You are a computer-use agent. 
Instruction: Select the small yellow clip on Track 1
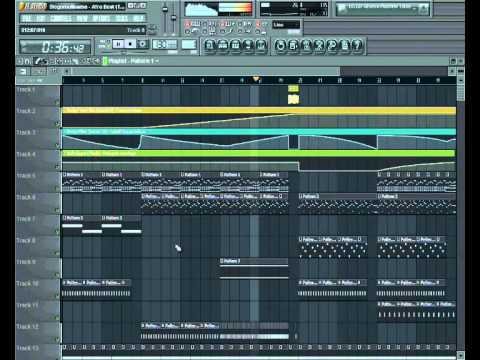click(293, 95)
